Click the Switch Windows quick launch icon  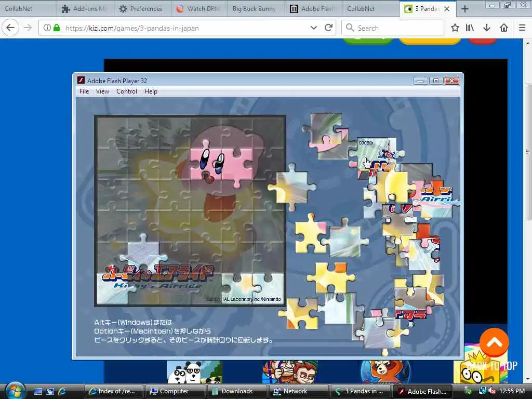(x=50, y=391)
